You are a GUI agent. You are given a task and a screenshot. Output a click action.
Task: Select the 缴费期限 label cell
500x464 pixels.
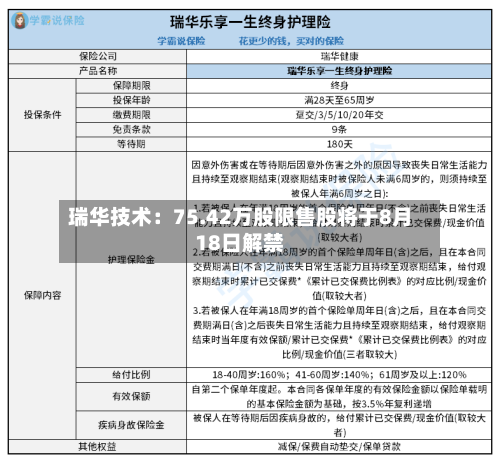[131, 115]
